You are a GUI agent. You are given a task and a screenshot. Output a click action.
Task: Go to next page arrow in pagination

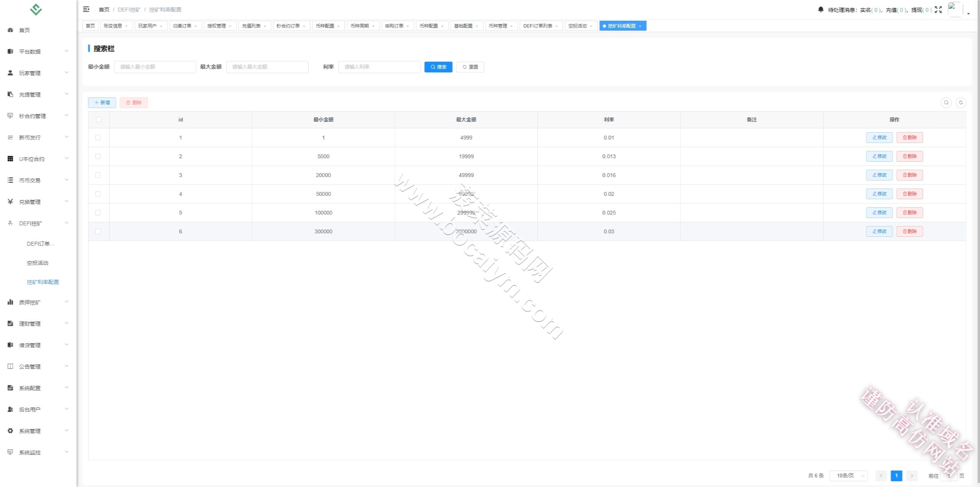[912, 476]
